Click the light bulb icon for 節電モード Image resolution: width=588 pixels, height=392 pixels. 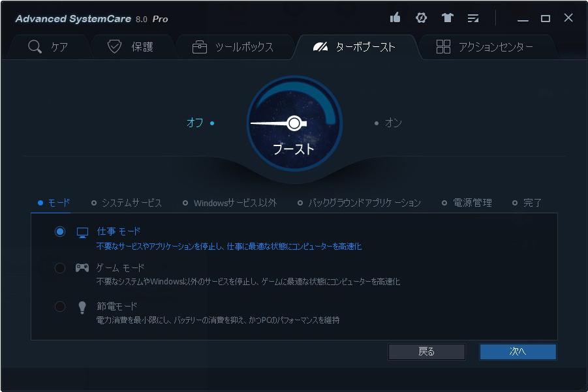(82, 307)
